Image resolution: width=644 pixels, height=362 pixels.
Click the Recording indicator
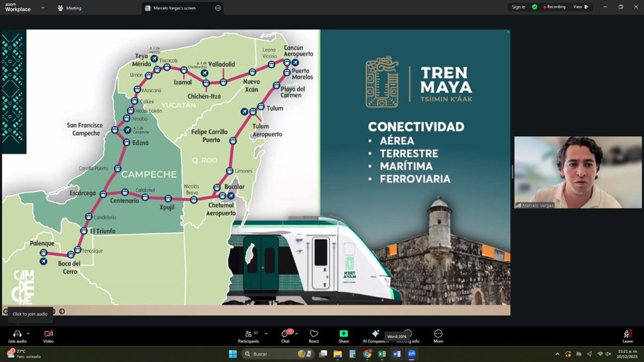click(x=555, y=7)
